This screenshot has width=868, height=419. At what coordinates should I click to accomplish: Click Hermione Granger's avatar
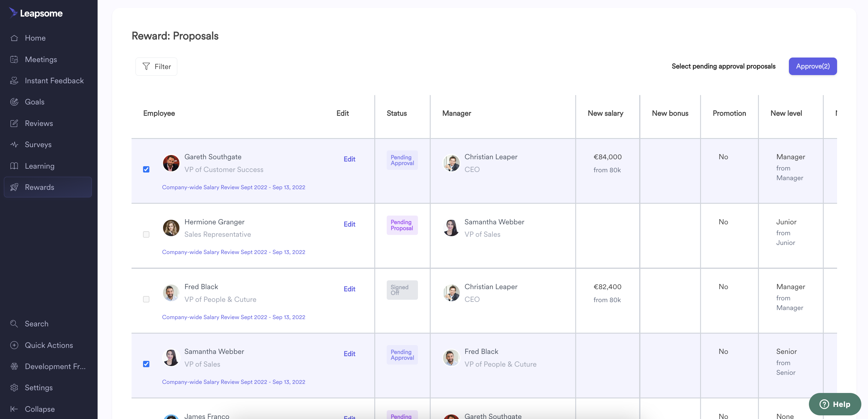click(171, 228)
